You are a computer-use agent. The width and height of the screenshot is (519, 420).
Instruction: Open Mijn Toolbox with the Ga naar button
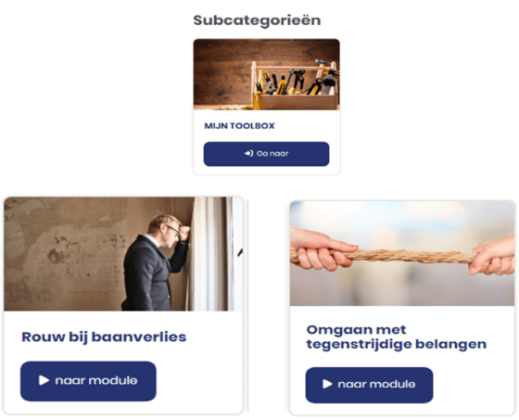pyautogui.click(x=267, y=154)
